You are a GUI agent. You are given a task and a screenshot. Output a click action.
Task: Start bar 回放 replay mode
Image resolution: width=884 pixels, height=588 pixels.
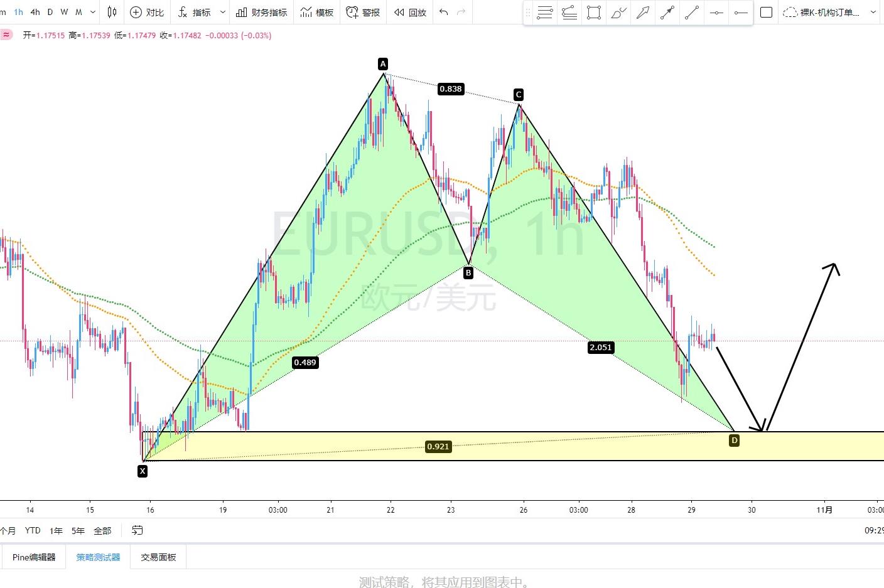411,12
